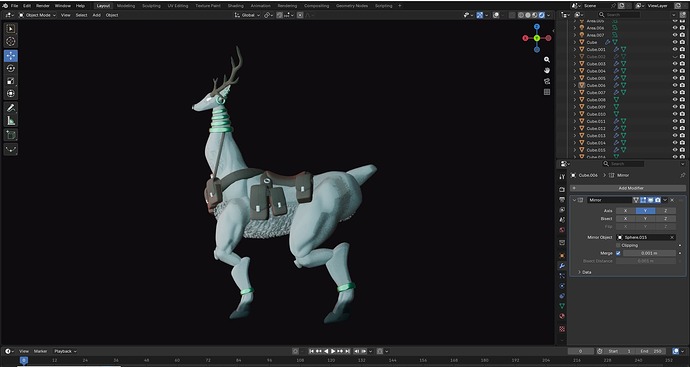Open the Playback dropdown in timeline

coord(65,351)
